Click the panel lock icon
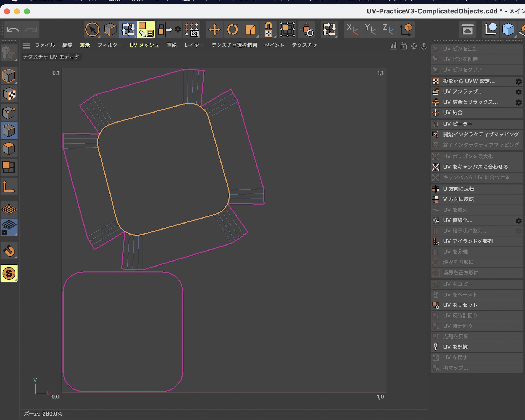The image size is (525, 420). [403, 46]
